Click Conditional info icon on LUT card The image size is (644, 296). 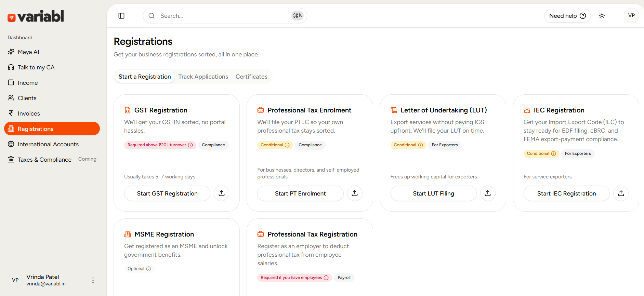pos(420,145)
